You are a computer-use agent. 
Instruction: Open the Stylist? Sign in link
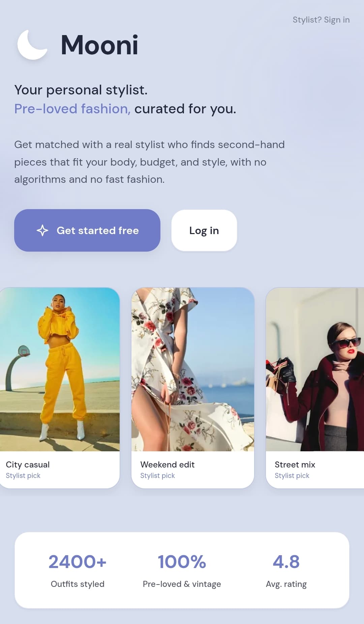pos(321,20)
